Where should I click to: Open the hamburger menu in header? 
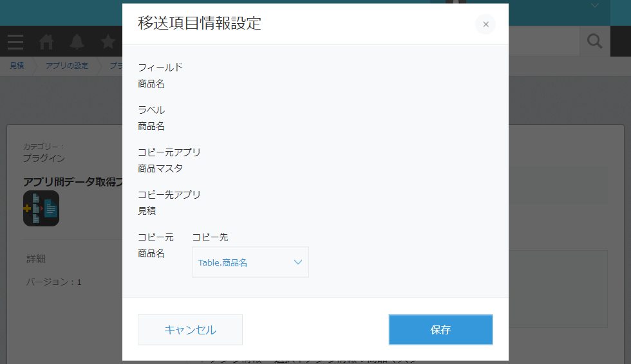click(15, 42)
